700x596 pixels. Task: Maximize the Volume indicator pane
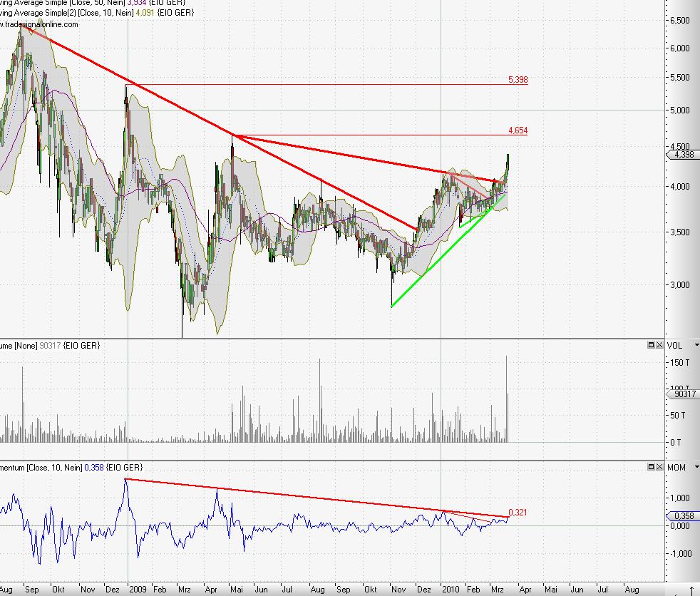651,345
